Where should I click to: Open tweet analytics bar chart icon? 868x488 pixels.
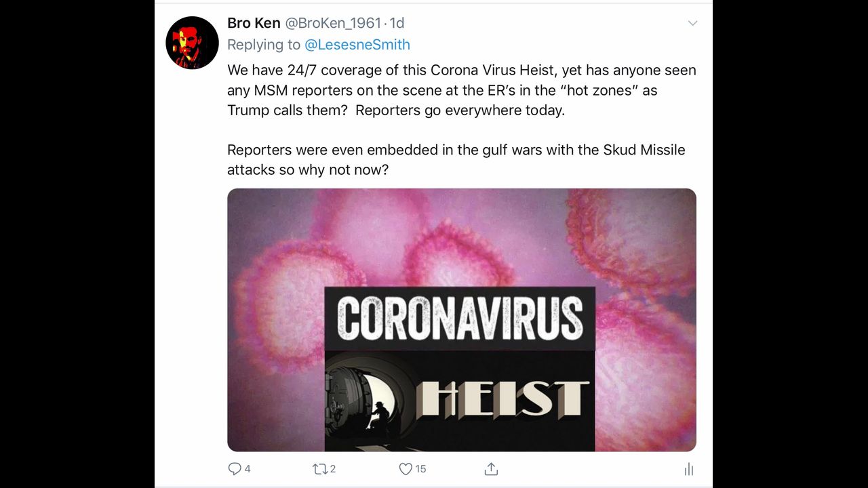pyautogui.click(x=688, y=469)
